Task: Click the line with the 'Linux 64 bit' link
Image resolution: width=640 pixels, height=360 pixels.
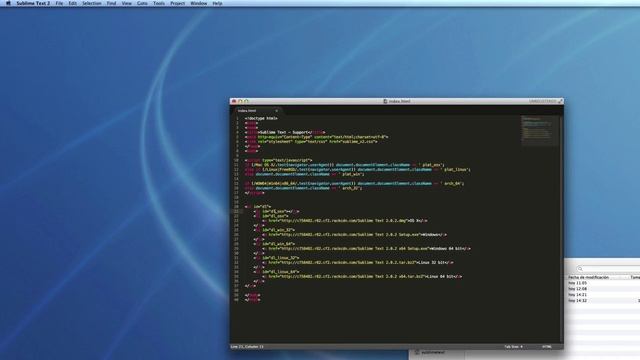Action: 362,276
